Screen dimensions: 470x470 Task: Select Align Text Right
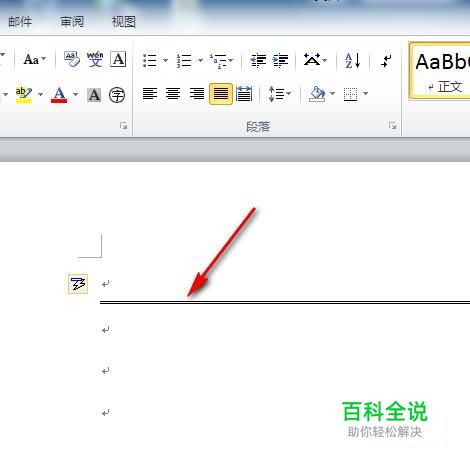[x=197, y=94]
